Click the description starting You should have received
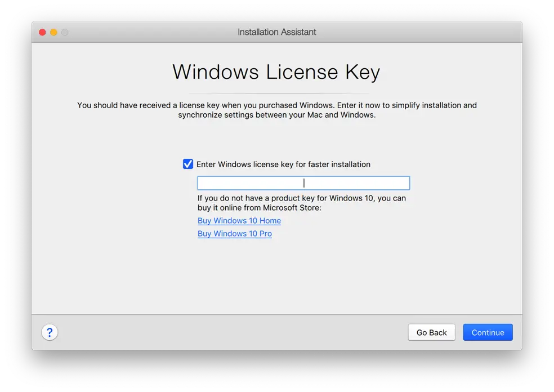This screenshot has height=392, width=554. 277,110
